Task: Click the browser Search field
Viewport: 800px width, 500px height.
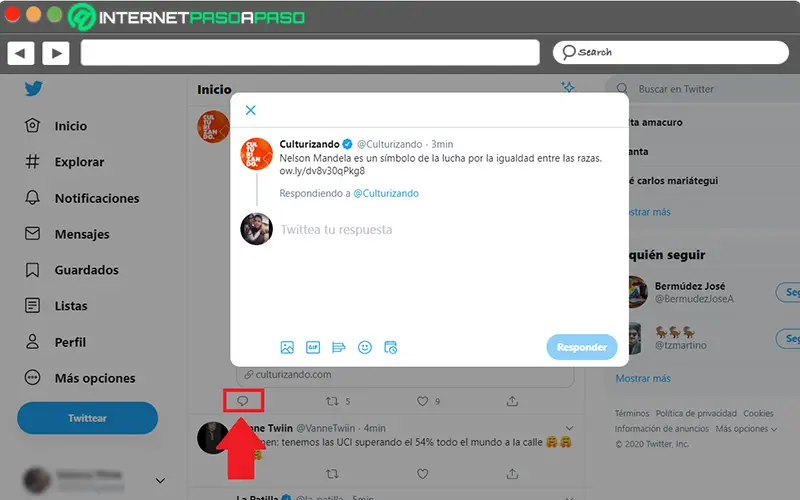Action: (671, 52)
